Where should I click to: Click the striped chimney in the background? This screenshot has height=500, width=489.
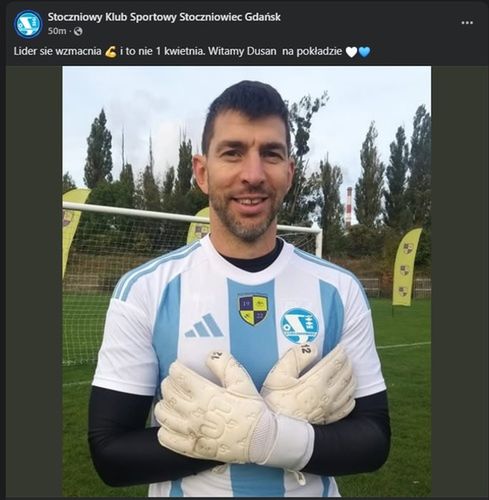pyautogui.click(x=349, y=207)
